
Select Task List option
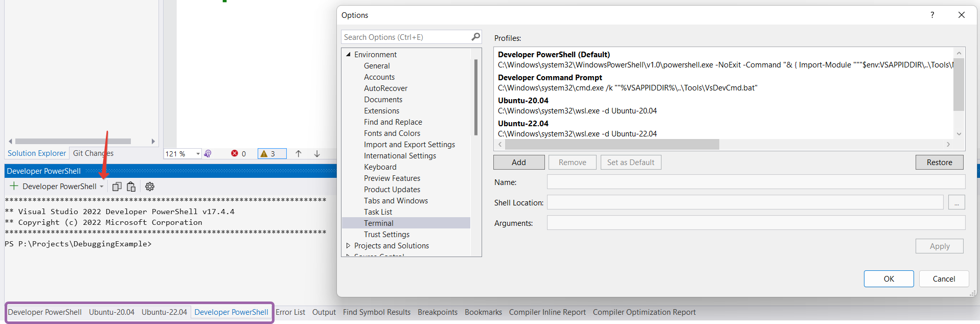(x=378, y=212)
